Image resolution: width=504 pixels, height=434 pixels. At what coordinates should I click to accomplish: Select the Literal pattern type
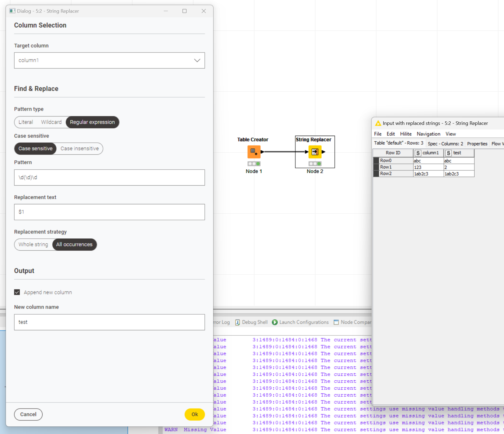click(x=26, y=122)
